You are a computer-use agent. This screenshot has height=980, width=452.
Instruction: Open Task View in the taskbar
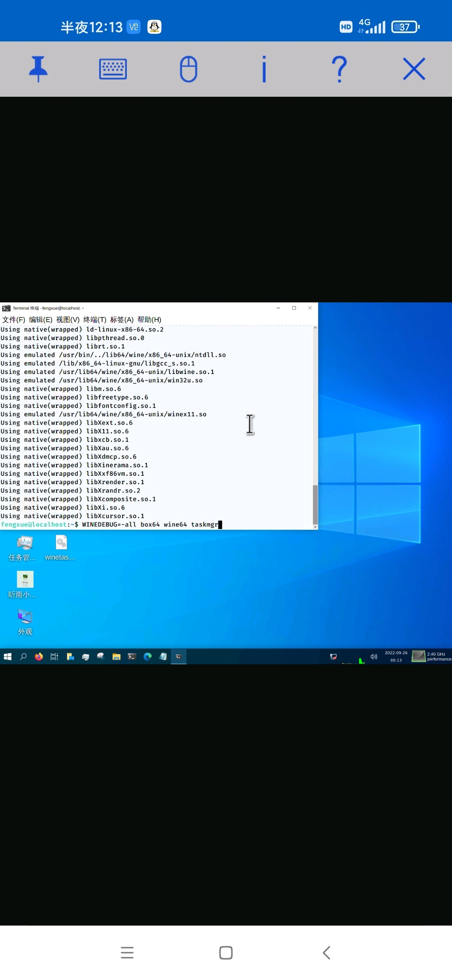click(54, 657)
